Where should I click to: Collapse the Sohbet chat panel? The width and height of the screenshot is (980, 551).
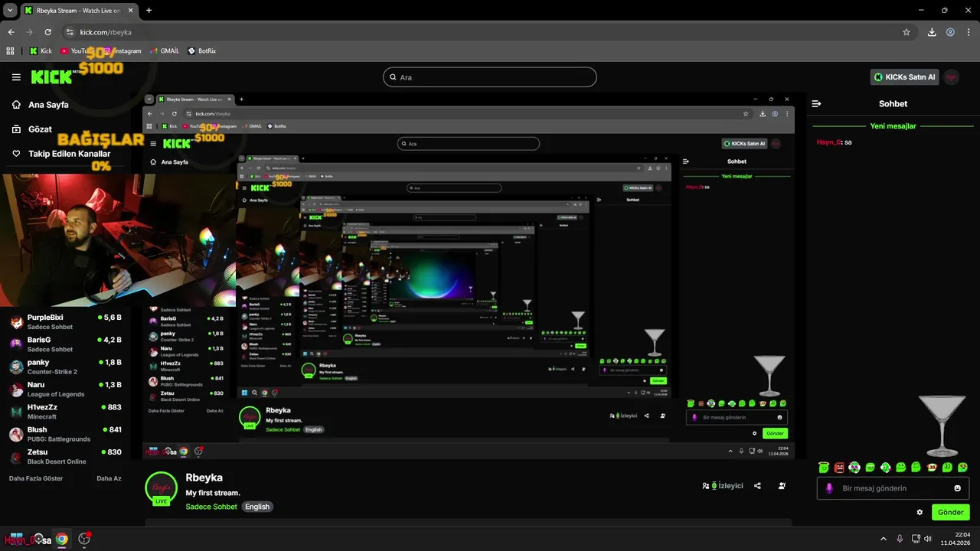(x=816, y=103)
